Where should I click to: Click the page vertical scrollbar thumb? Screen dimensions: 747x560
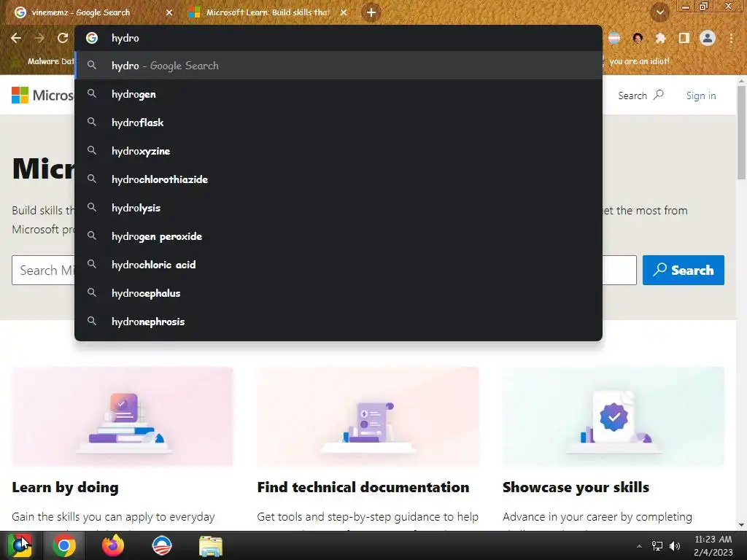coord(741,133)
